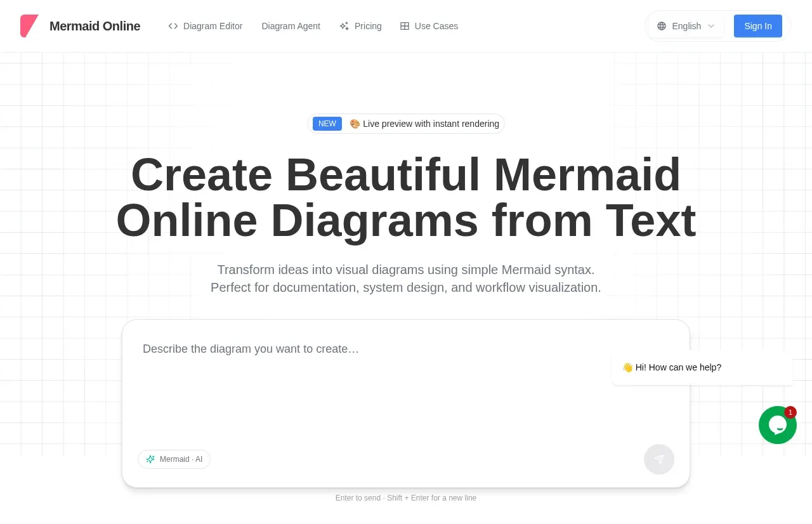This screenshot has height=524, width=812.
Task: Click the 'Create Beautiful Mermaid' headline
Action: click(406, 198)
